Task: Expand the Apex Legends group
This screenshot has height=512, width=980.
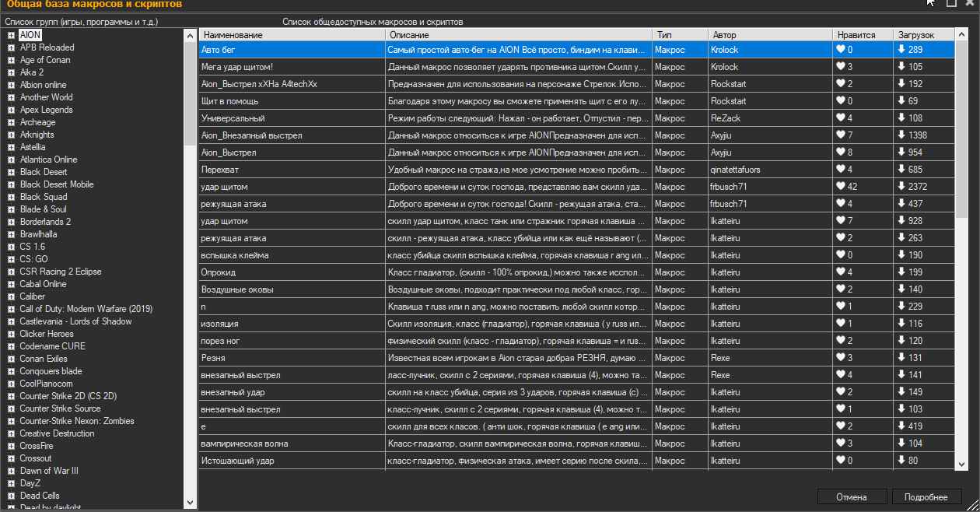Action: [11, 110]
